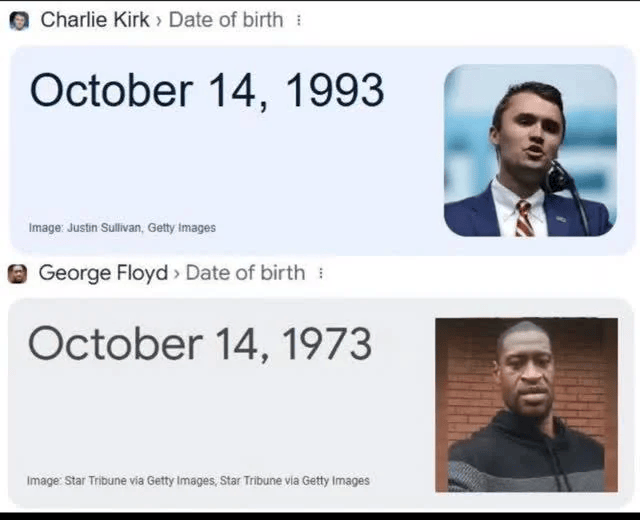This screenshot has width=640, height=520.
Task: Select the George Floyd breadcrumb link
Action: 103,273
